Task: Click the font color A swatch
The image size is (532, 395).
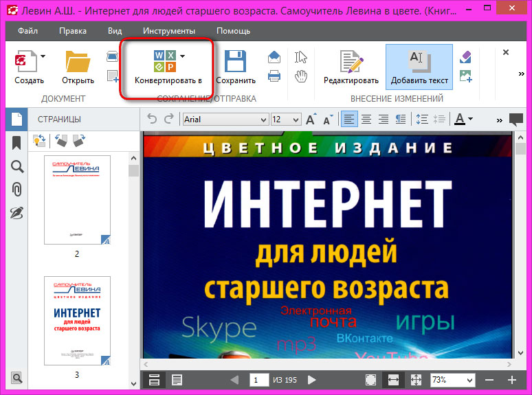Action: [460, 119]
